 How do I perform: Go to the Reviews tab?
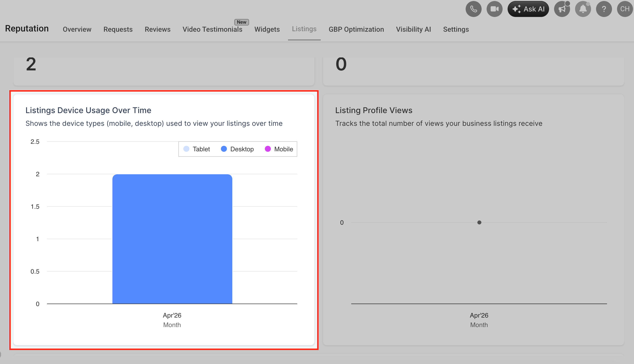[158, 29]
